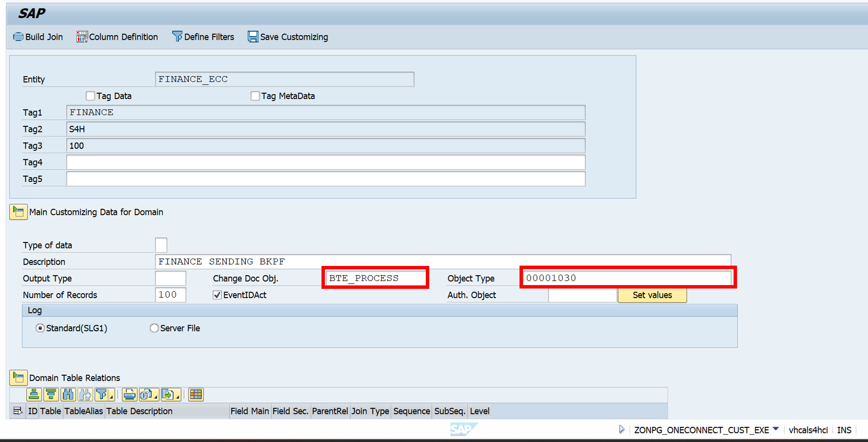
Task: Open the export dropdown arrow in table toolbar
Action: (x=178, y=397)
